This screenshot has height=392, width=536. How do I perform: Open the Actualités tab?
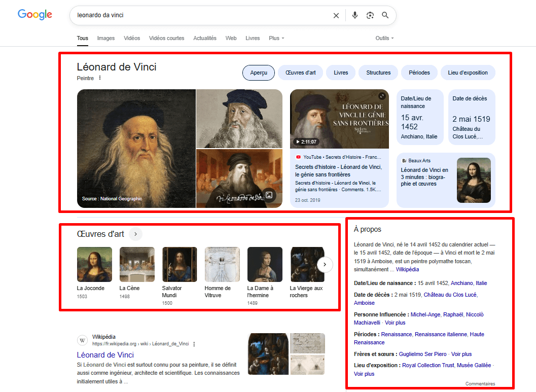(x=205, y=38)
